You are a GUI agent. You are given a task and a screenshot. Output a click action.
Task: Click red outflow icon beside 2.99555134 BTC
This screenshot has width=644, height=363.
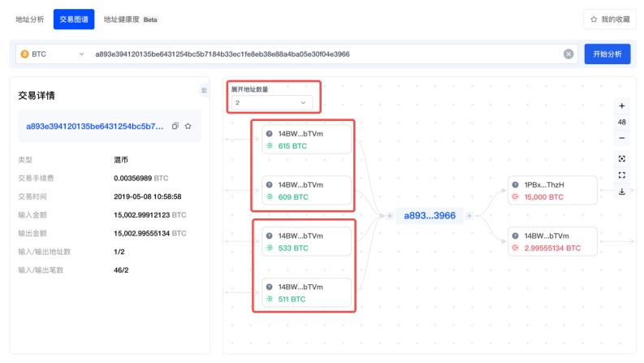click(x=516, y=248)
